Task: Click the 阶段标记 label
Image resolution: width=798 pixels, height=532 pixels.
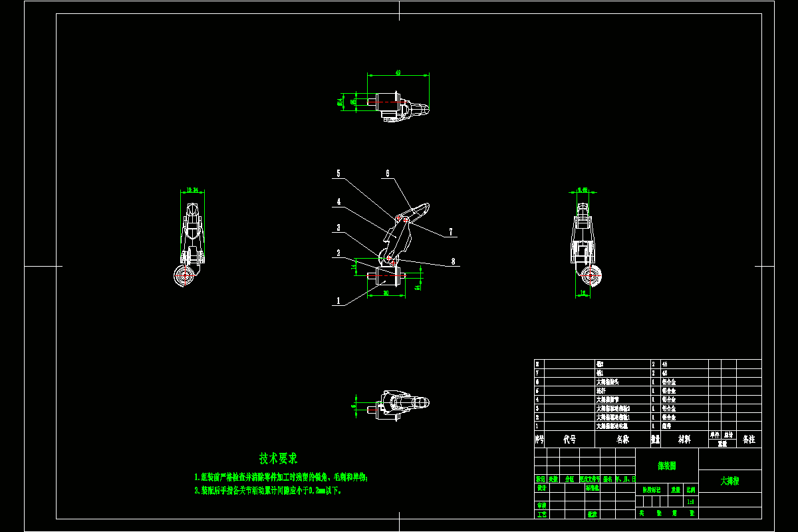Action: pyautogui.click(x=652, y=490)
